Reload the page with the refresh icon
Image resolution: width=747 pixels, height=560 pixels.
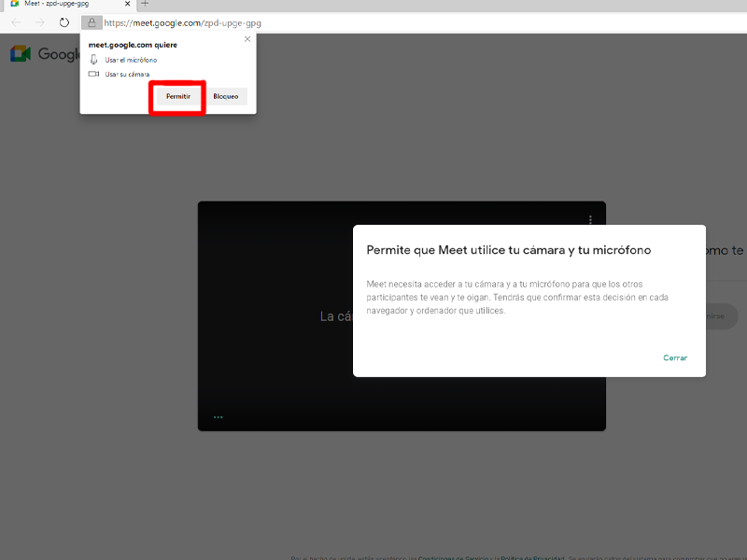64,22
